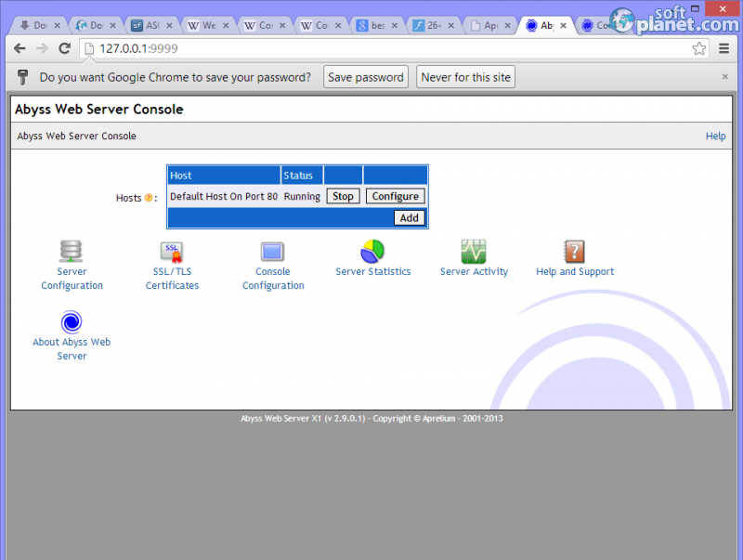Image resolution: width=743 pixels, height=560 pixels.
Task: Click the address bar showing 127.0.0.1:9999
Action: (x=393, y=48)
